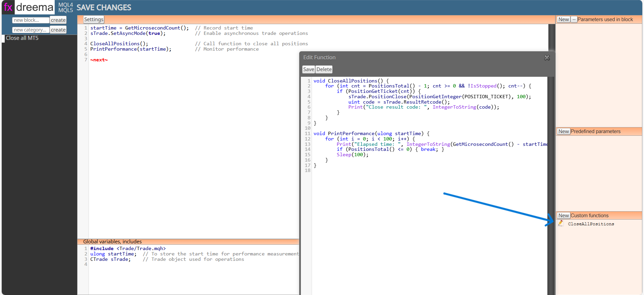This screenshot has width=644, height=295.
Task: Click the fxdreema logo icon
Action: point(8,7)
